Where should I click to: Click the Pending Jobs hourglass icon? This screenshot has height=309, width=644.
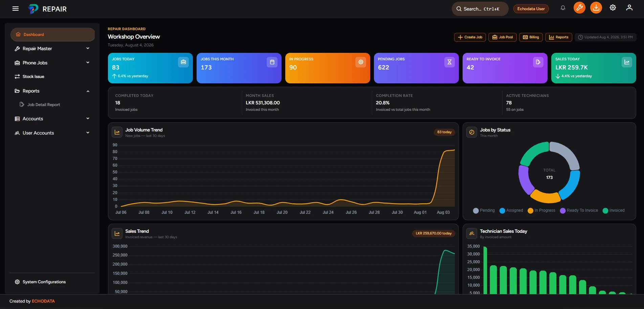[449, 62]
